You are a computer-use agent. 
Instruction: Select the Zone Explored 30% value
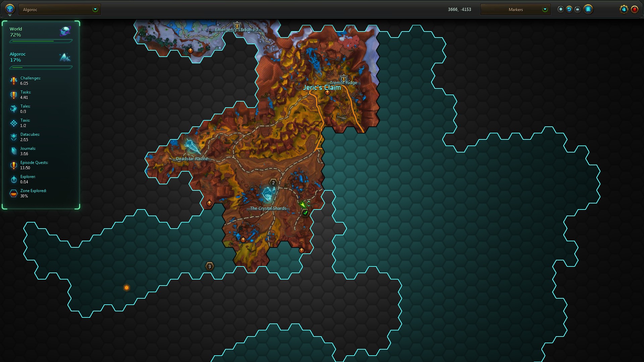point(24,196)
